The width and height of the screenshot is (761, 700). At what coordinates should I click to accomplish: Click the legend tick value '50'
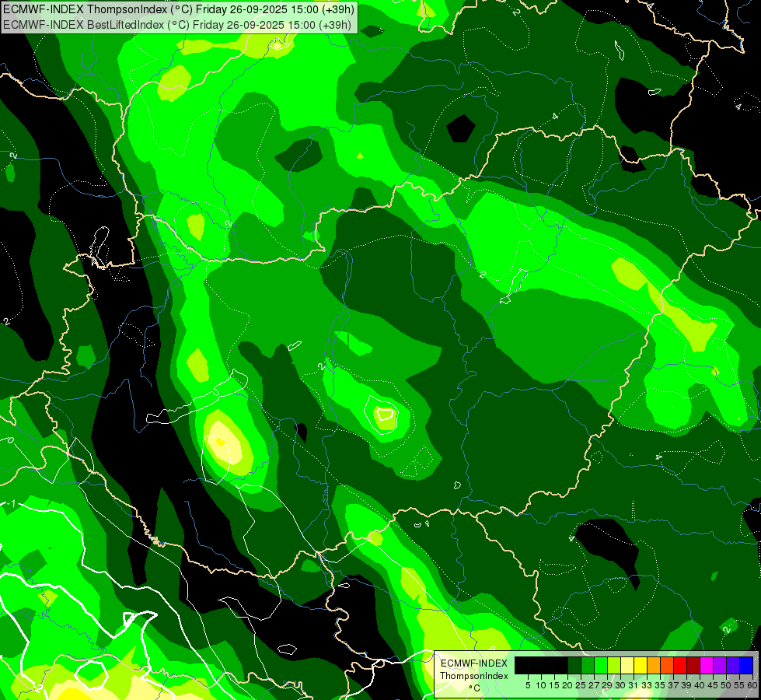[x=727, y=685]
